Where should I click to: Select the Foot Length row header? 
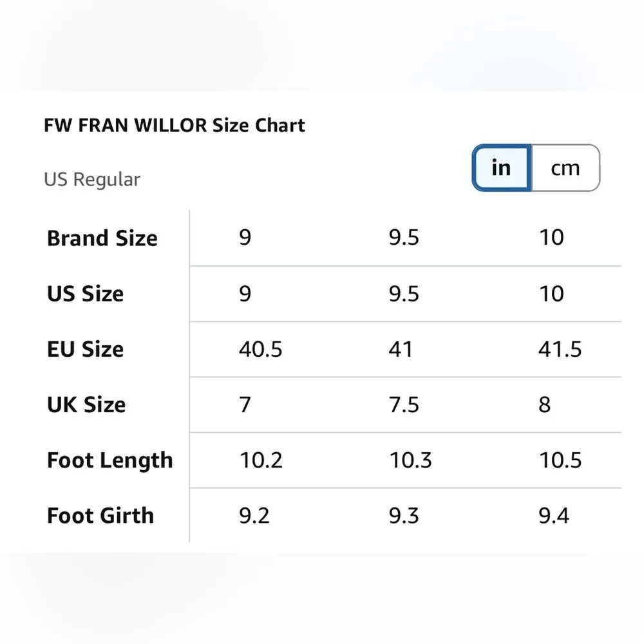point(110,460)
